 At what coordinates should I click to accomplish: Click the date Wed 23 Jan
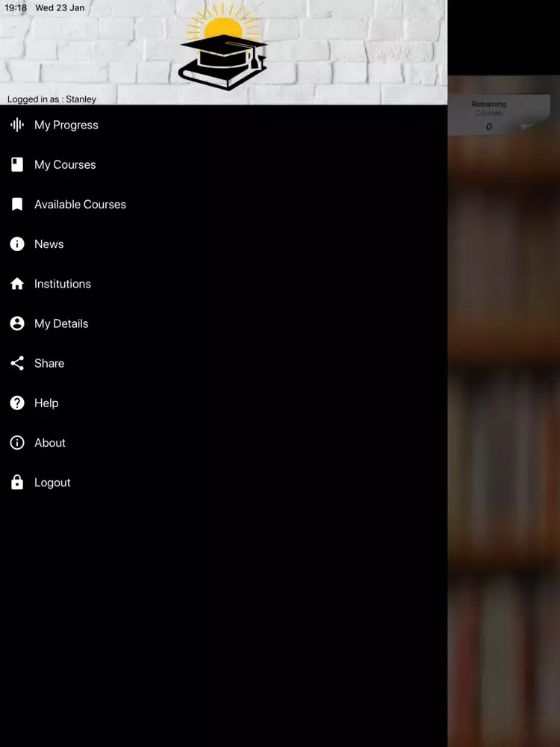coord(60,7)
